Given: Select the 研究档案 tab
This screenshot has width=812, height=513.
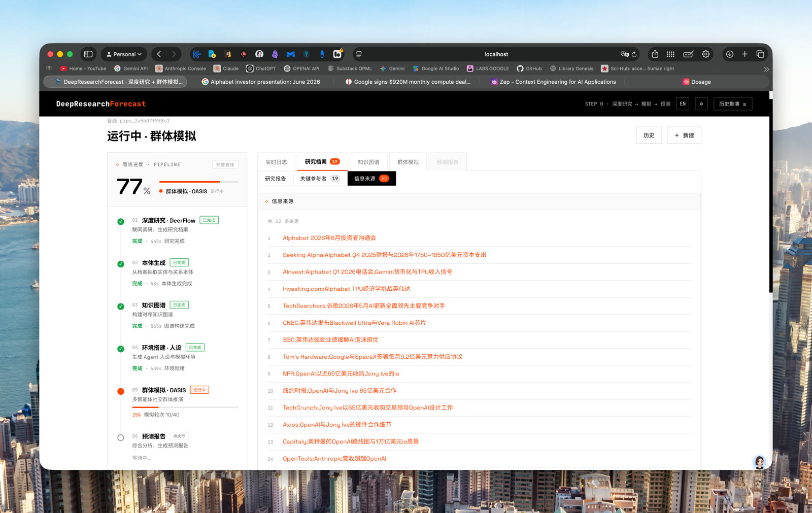Looking at the screenshot, I should click(x=322, y=162).
